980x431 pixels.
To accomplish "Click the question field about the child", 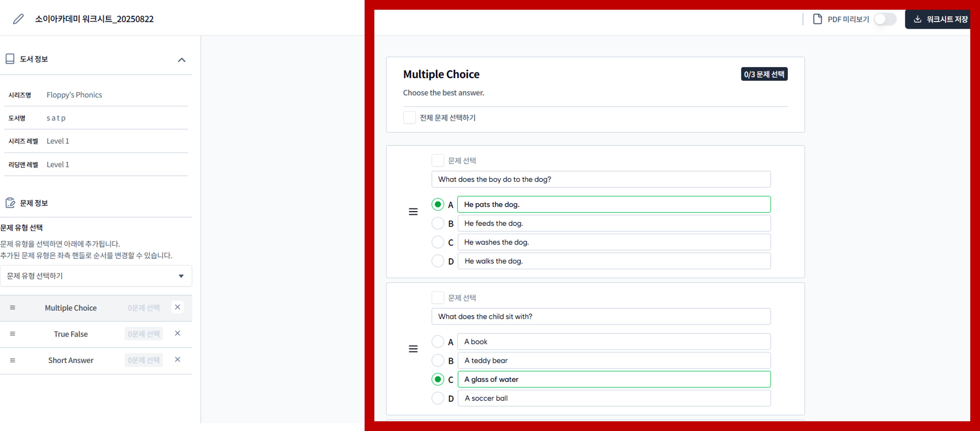I will coord(601,317).
